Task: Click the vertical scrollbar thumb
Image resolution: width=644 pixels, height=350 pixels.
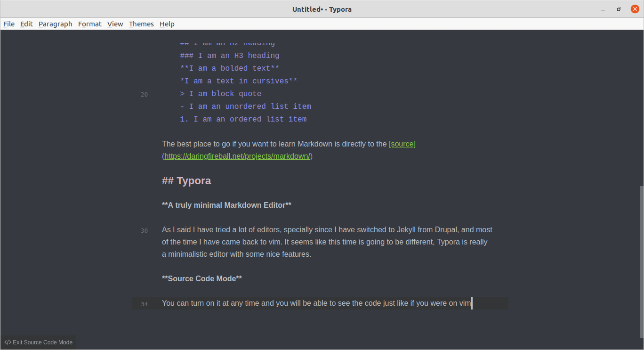Action: point(641,261)
